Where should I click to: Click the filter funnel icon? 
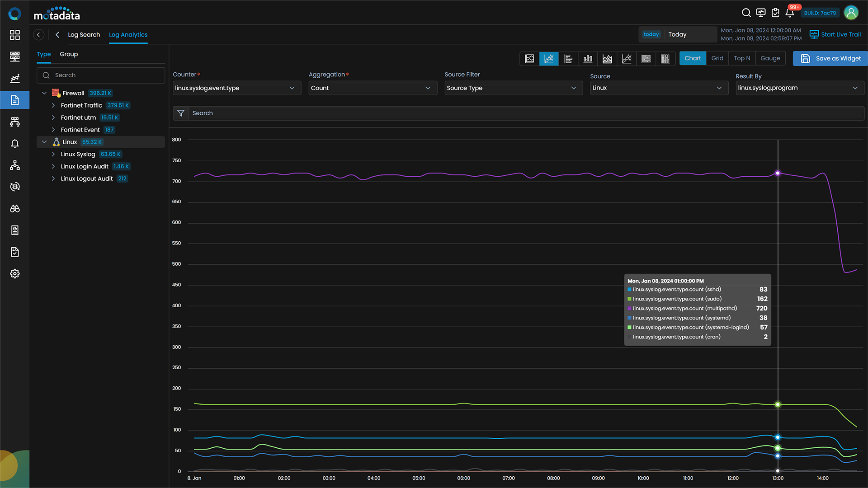pos(181,113)
